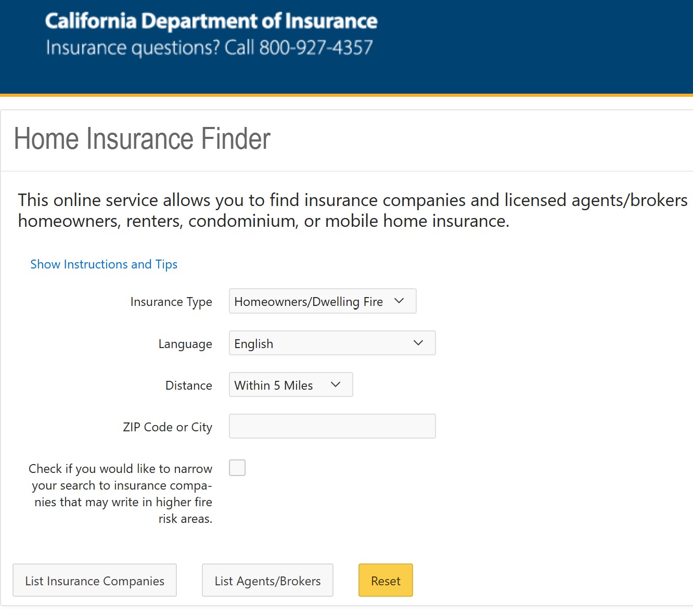693x616 pixels.
Task: Open the Show Instructions and Tips link
Action: pos(104,264)
